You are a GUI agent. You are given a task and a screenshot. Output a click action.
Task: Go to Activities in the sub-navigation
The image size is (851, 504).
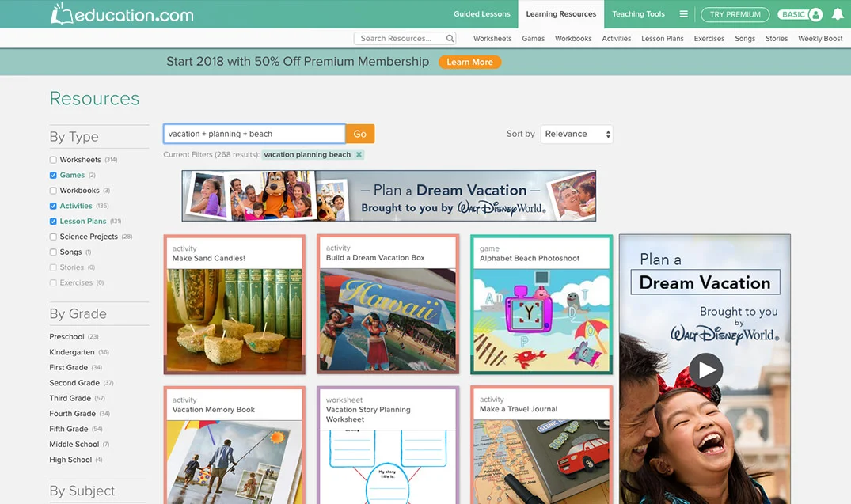click(616, 39)
